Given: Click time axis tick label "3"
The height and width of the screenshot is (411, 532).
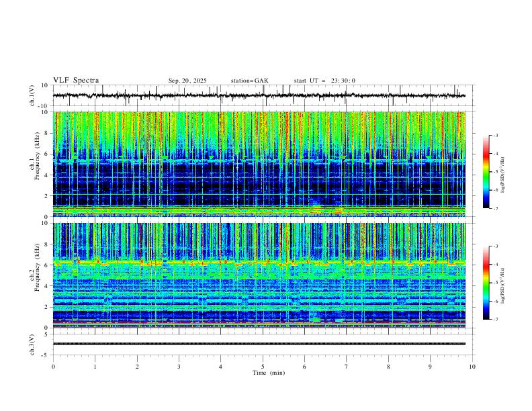Looking at the screenshot, I should [179, 367].
